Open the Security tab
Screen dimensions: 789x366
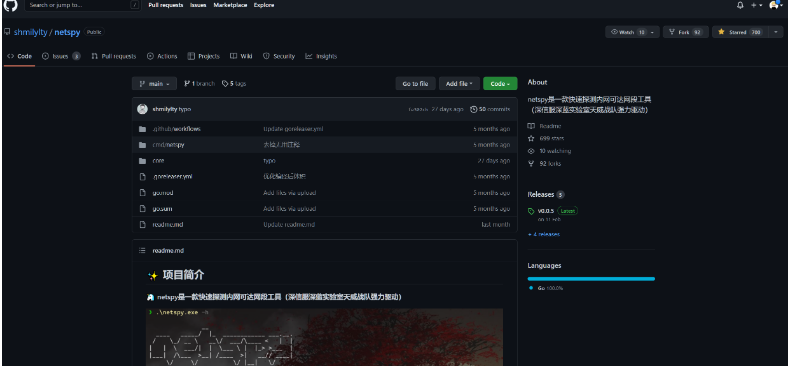click(279, 56)
